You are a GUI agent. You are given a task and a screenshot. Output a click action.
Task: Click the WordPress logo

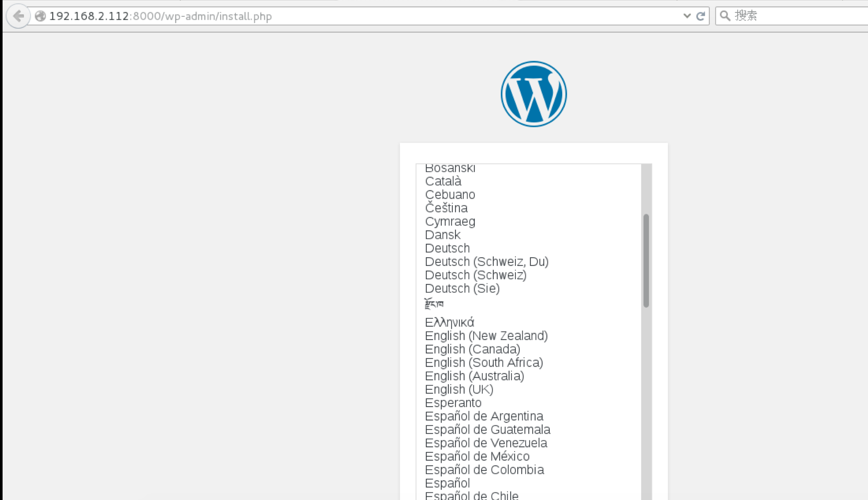point(533,94)
